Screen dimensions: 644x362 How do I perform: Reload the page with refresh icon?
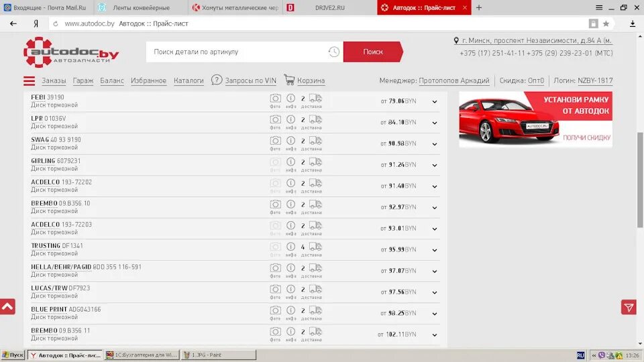click(x=56, y=24)
